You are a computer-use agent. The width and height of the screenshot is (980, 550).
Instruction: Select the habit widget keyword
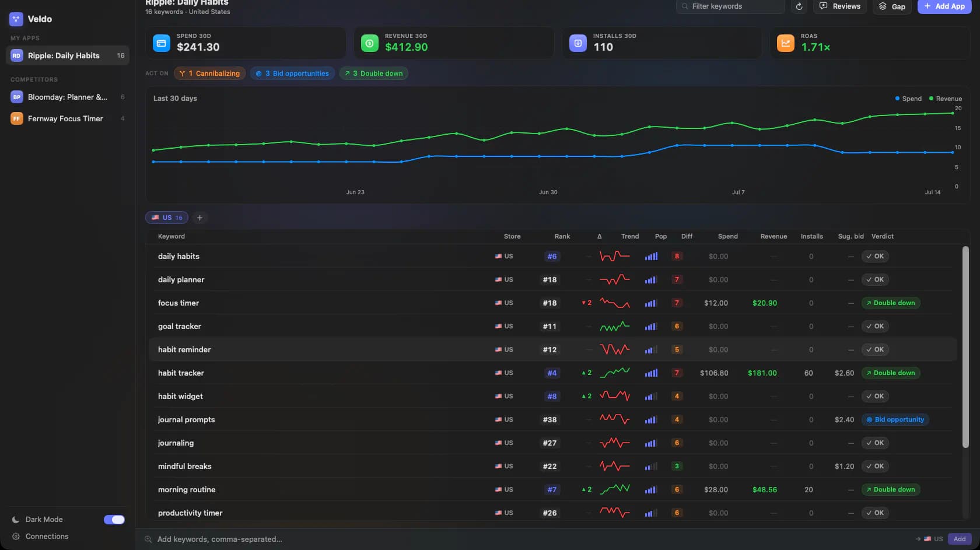[180, 396]
